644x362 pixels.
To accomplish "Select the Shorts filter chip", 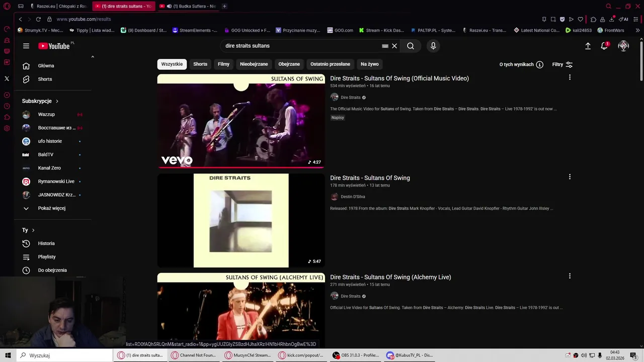I will 200,64.
